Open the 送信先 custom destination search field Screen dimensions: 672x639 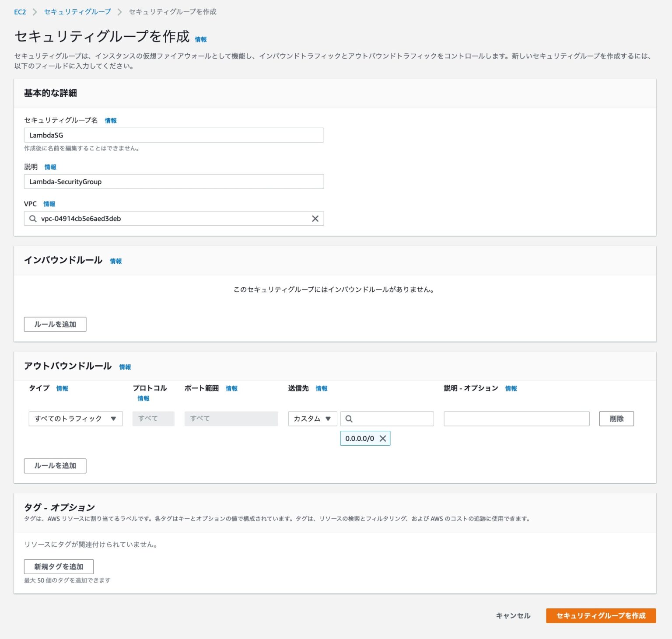[x=387, y=419]
